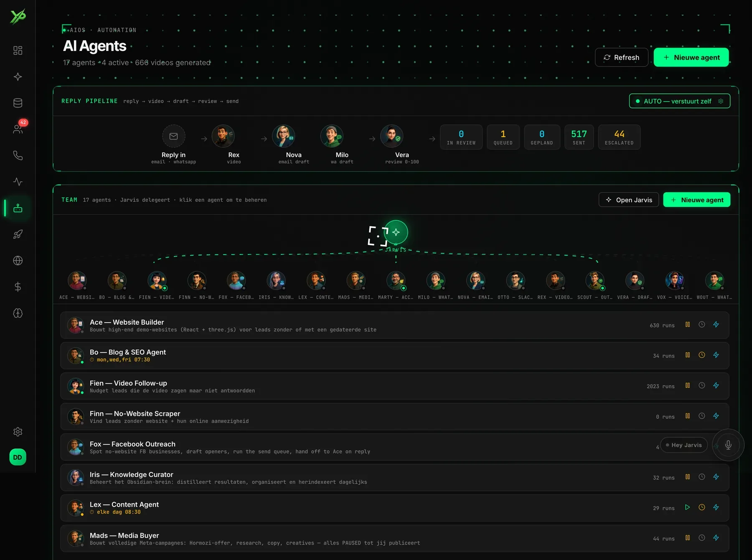Click the DD user avatar

(18, 457)
